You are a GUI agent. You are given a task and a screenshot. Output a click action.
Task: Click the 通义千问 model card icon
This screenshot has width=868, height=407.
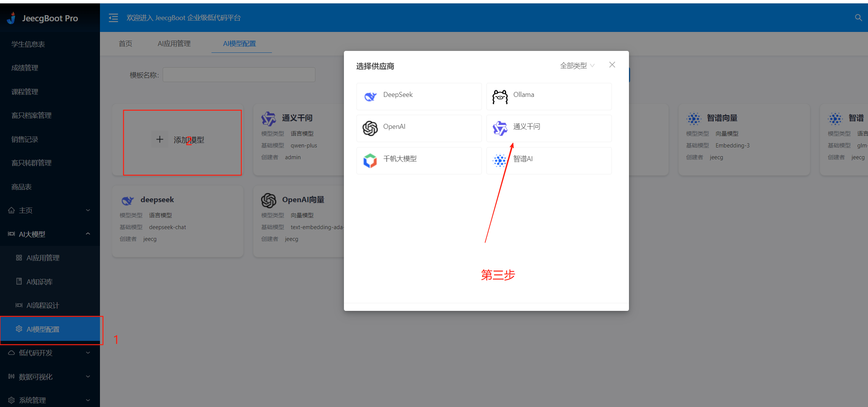pos(268,119)
